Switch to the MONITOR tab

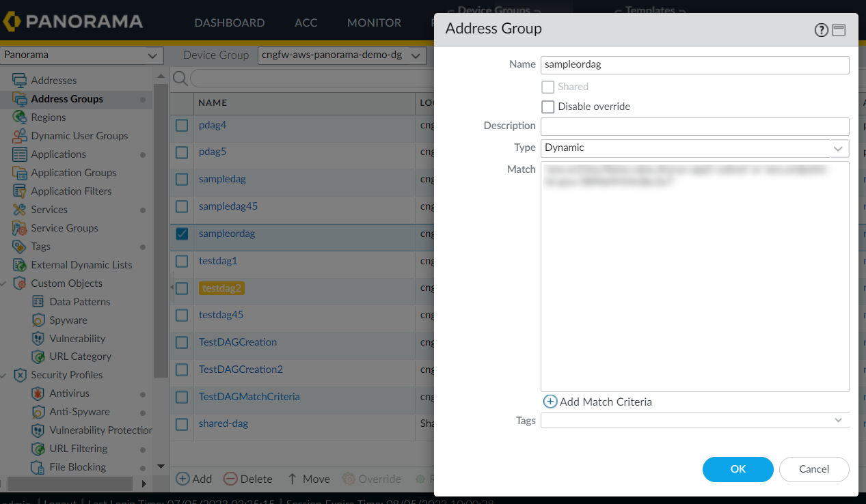click(374, 23)
